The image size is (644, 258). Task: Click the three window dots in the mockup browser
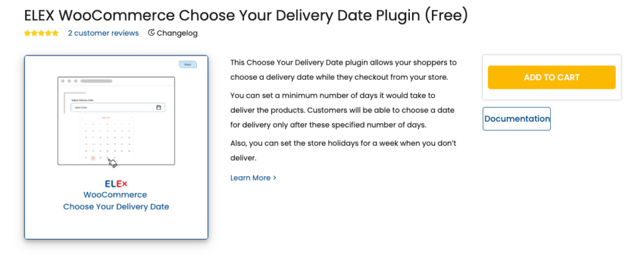point(69,81)
